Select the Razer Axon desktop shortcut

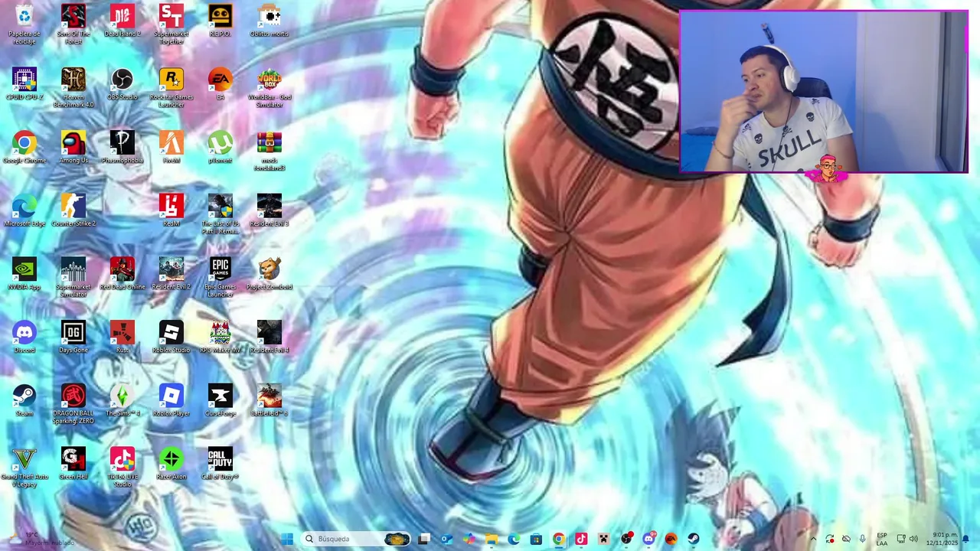(171, 464)
